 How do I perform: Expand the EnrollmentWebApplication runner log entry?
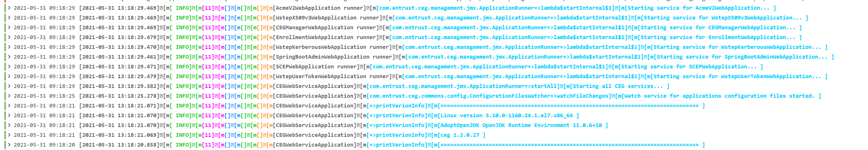10,37
